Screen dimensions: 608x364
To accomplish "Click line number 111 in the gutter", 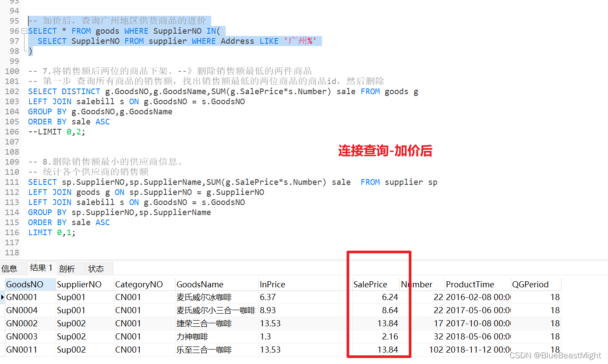I will [x=12, y=182].
